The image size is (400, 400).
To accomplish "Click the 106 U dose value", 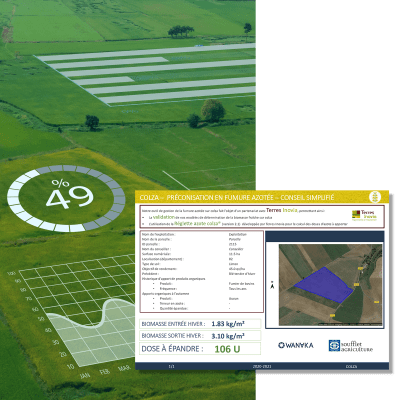I will point(227,349).
